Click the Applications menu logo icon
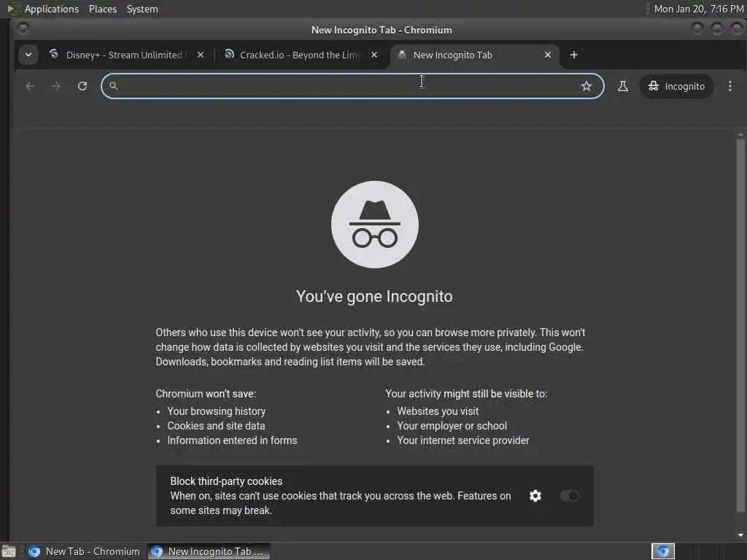The width and height of the screenshot is (747, 560). tap(13, 9)
